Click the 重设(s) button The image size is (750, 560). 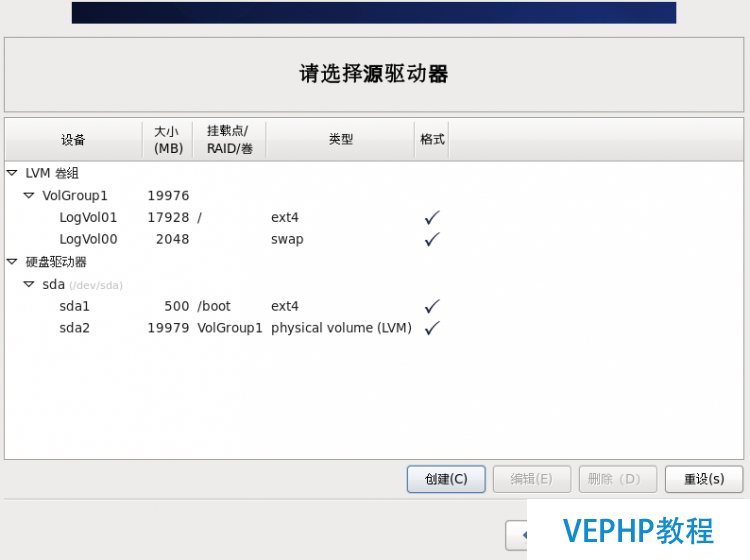coord(704,479)
